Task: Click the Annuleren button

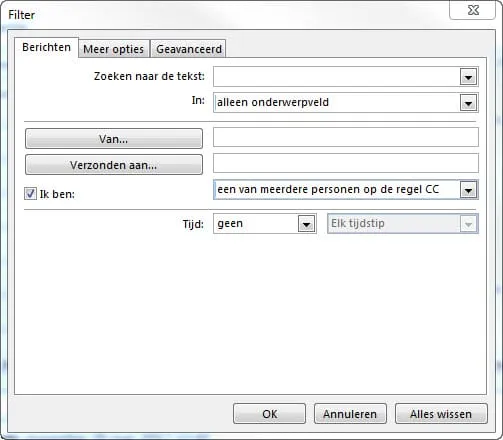Action: click(350, 414)
